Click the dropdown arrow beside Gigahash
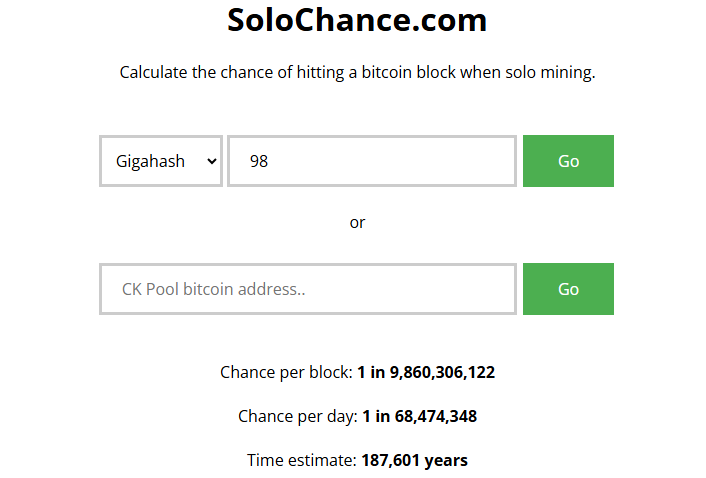The height and width of the screenshot is (478, 706). [x=211, y=161]
